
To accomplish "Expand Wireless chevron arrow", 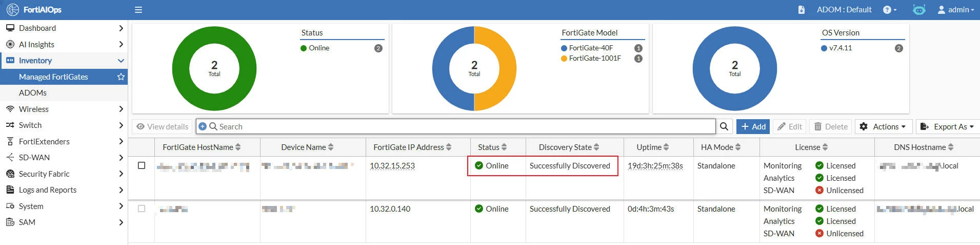I will point(121,109).
